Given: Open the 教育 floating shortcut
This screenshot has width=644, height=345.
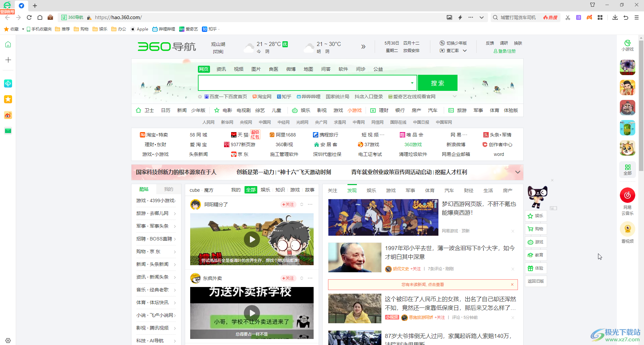Looking at the screenshot, I should tap(536, 255).
